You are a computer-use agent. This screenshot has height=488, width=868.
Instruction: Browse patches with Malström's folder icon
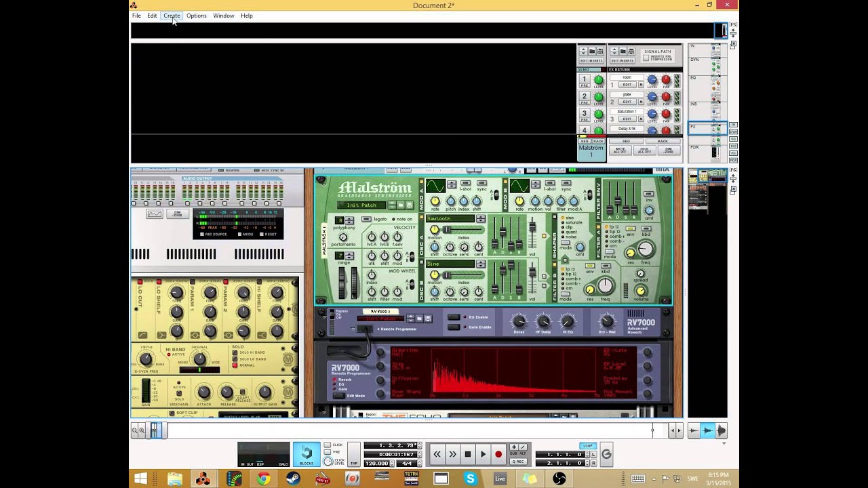click(401, 205)
